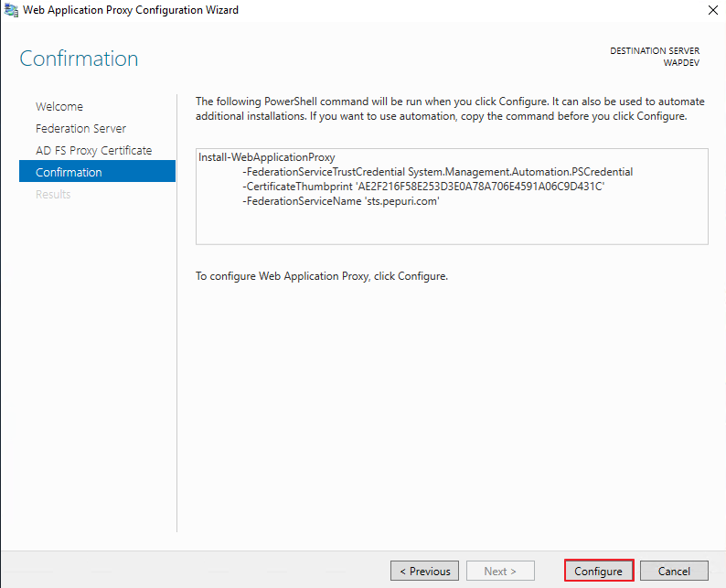
Task: Click the PowerShell command text box
Action: tap(452, 197)
